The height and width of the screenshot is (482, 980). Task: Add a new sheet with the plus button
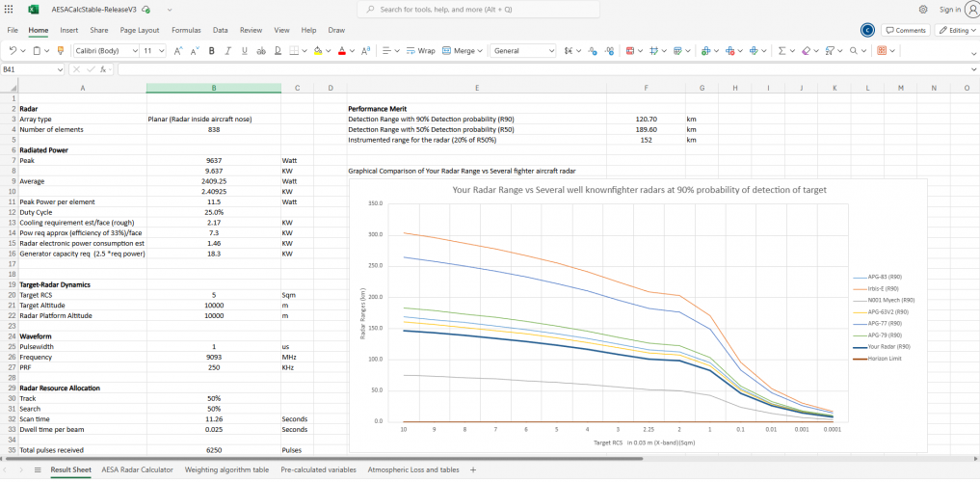[x=473, y=469]
